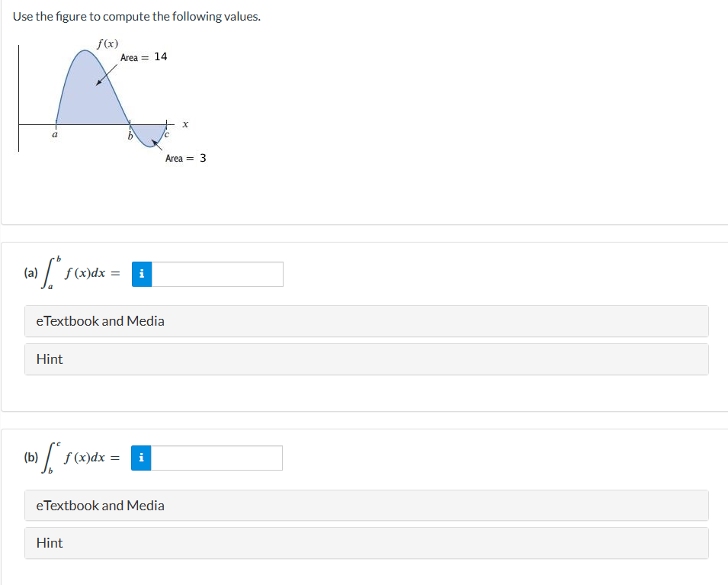Click the 'Area = 3' label in the figure
The height and width of the screenshot is (585, 728).
click(x=185, y=159)
